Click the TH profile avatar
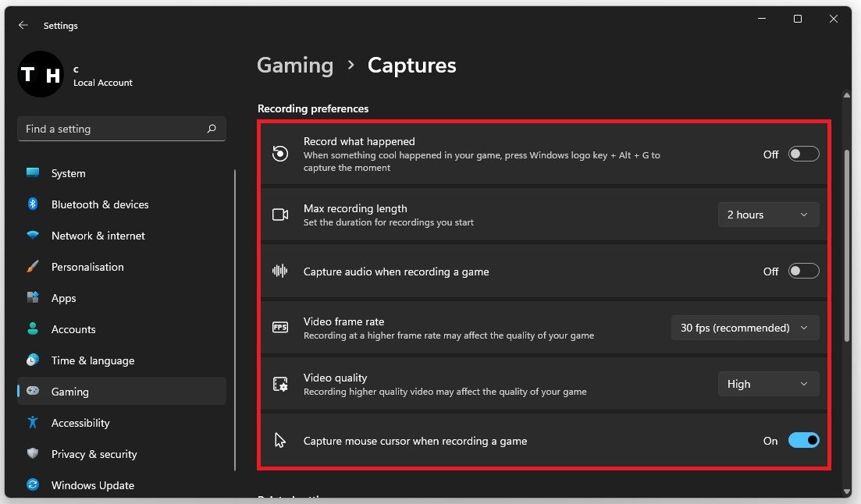 41,74
